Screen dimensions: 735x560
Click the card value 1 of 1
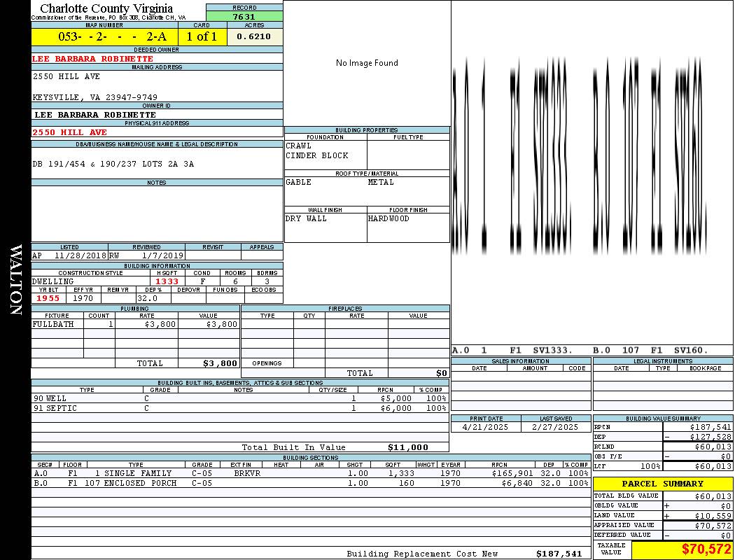pos(202,36)
